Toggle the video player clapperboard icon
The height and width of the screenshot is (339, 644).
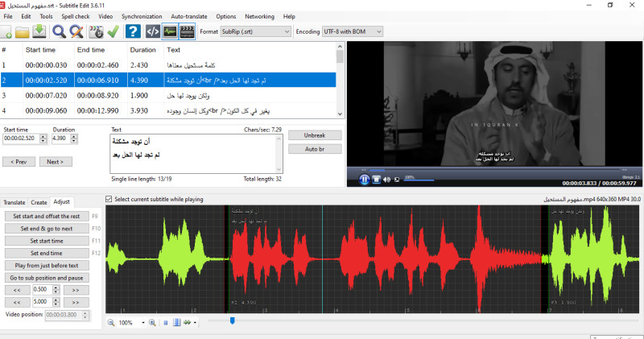coord(188,32)
